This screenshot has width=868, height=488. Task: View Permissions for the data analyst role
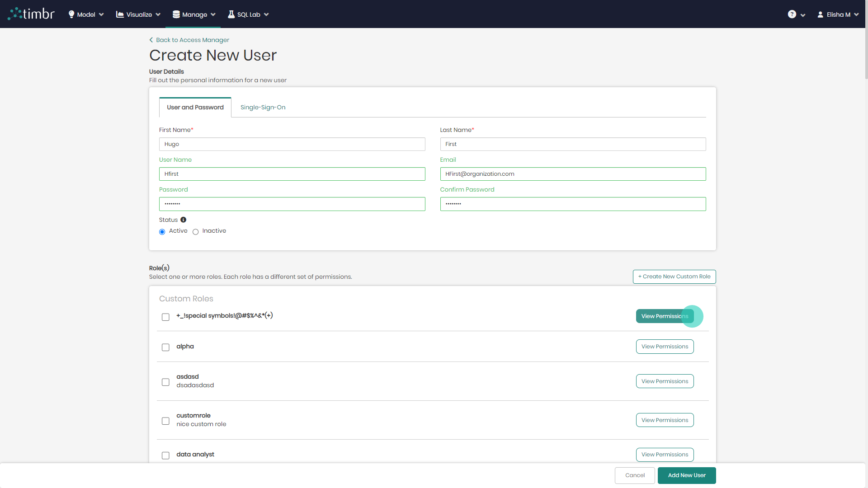(x=665, y=455)
